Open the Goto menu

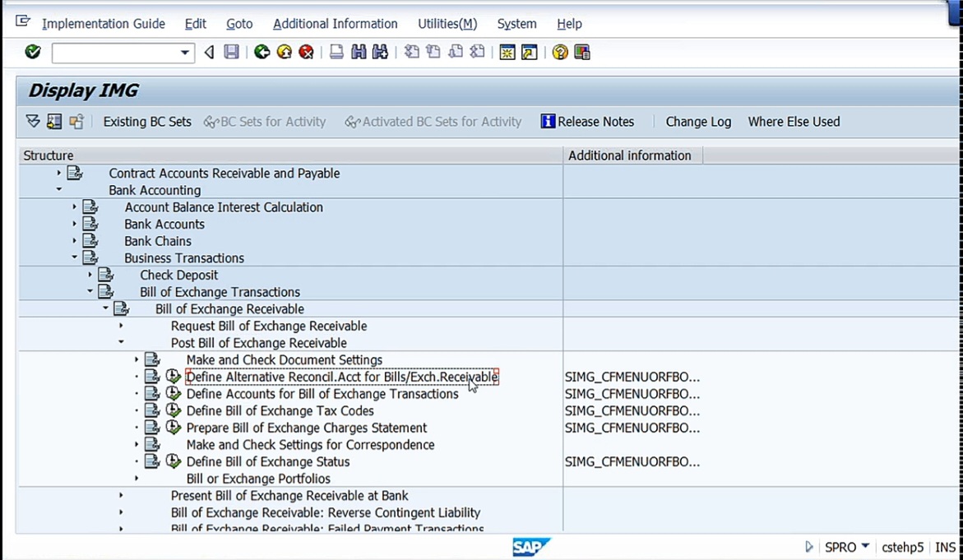click(x=239, y=23)
